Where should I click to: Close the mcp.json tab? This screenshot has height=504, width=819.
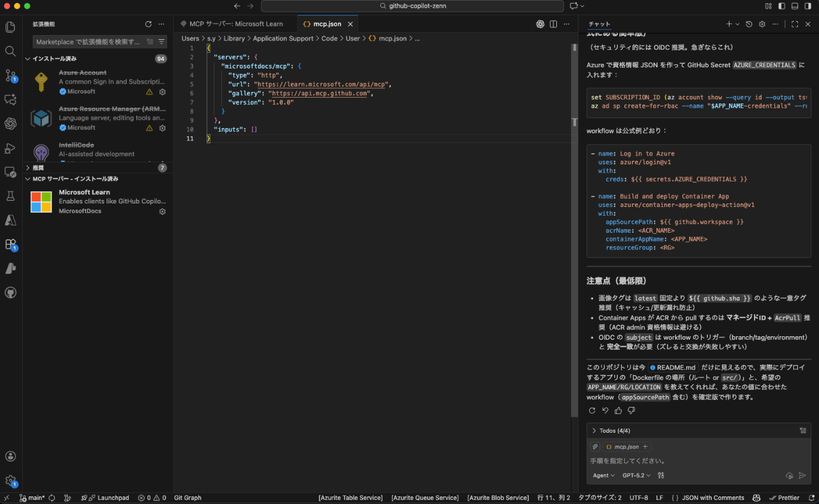(350, 24)
